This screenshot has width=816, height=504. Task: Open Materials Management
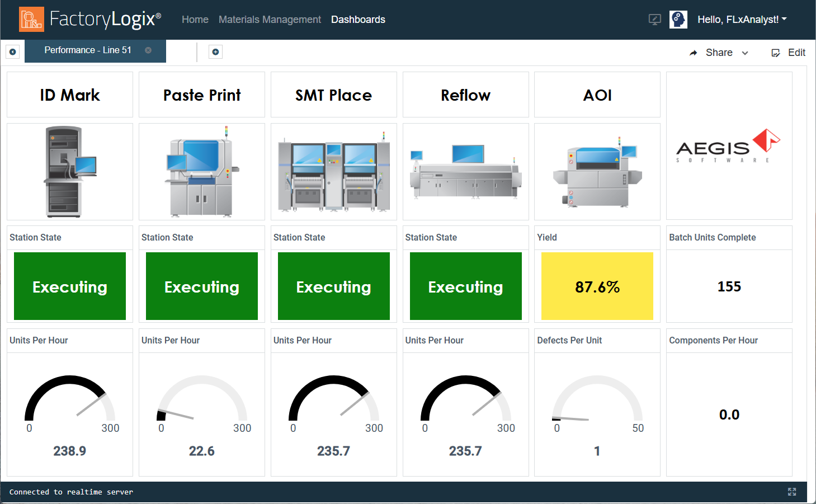coord(270,19)
